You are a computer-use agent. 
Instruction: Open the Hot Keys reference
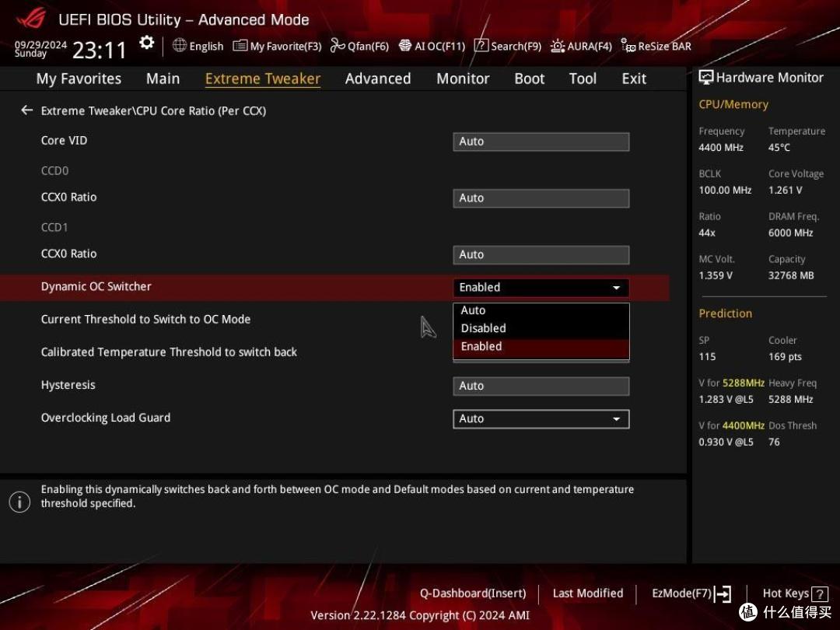point(788,593)
